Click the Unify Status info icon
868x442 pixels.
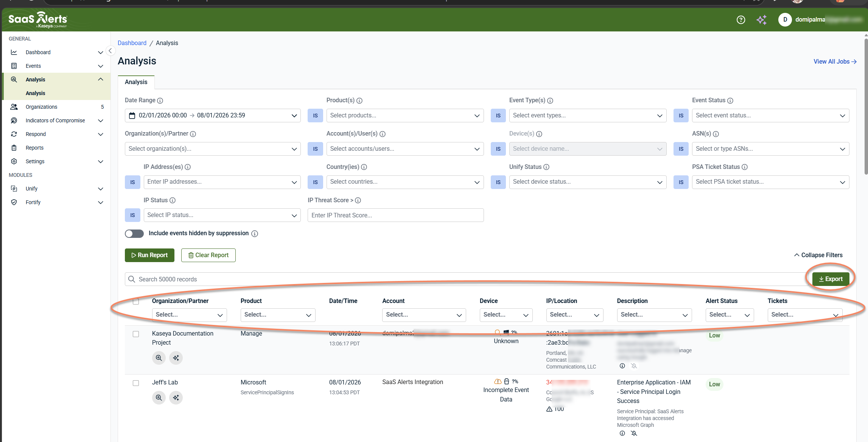pyautogui.click(x=546, y=167)
